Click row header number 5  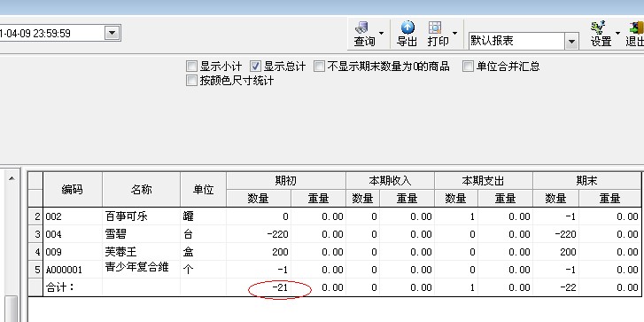35,270
